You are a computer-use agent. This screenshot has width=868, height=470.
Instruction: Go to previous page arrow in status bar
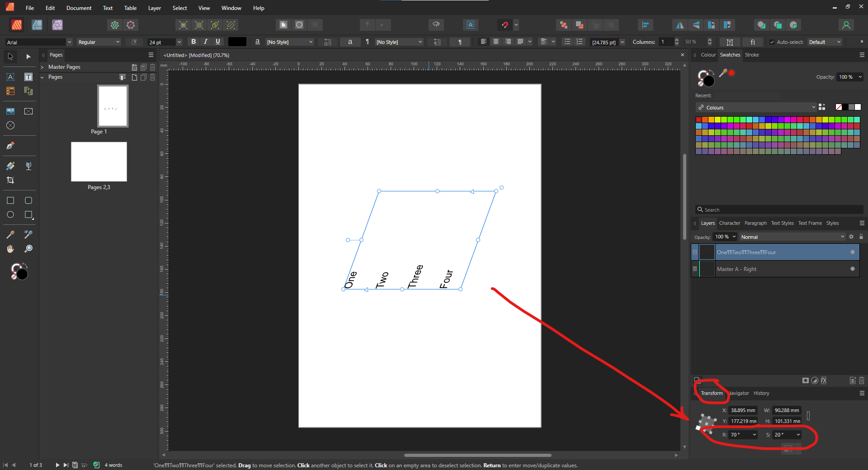click(14, 465)
